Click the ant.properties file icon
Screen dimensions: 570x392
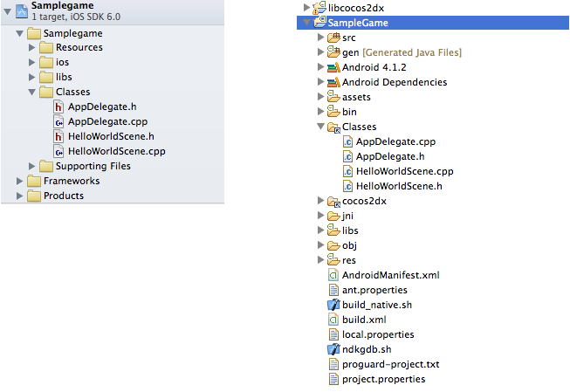point(333,290)
